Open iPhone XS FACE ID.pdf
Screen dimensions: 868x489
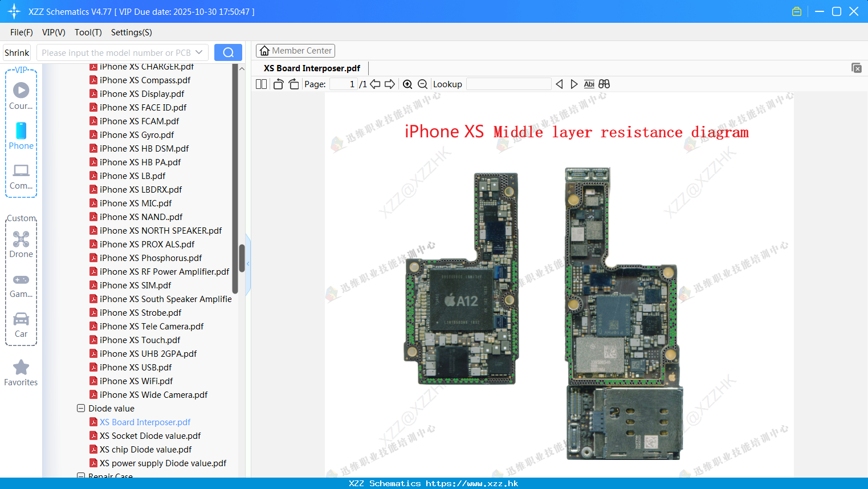pos(143,108)
